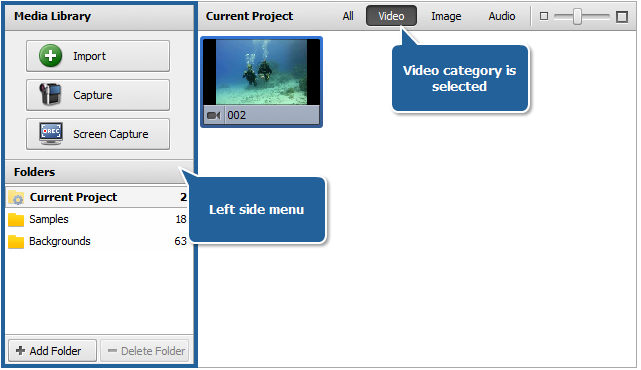
Task: Show All media categories
Action: tap(348, 16)
